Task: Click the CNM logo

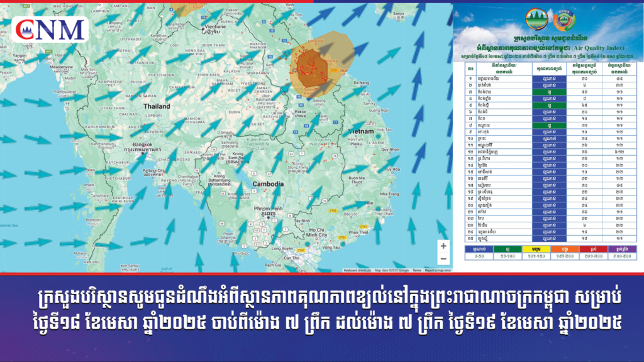Action: click(x=50, y=29)
